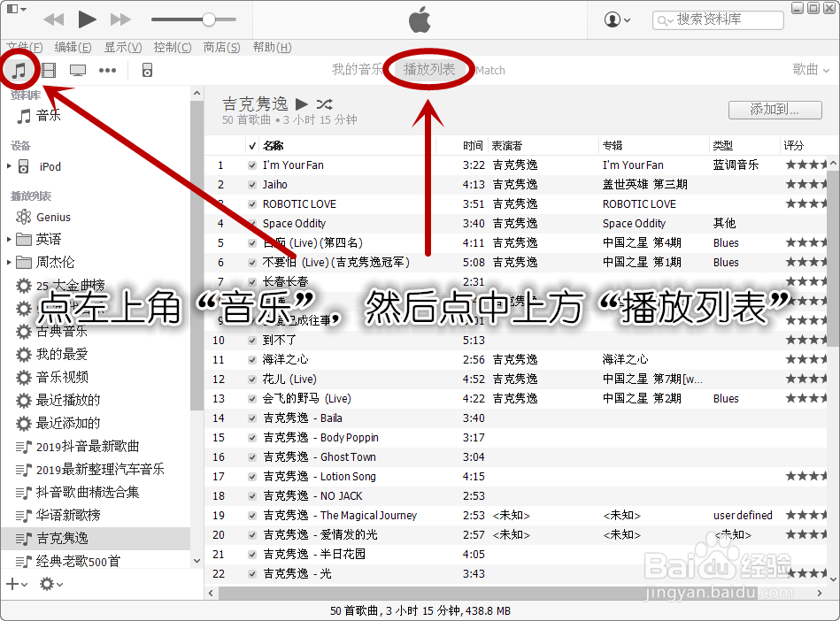Rate the I'm Your Fan song stars
The width and height of the screenshot is (840, 621).
[x=806, y=165]
